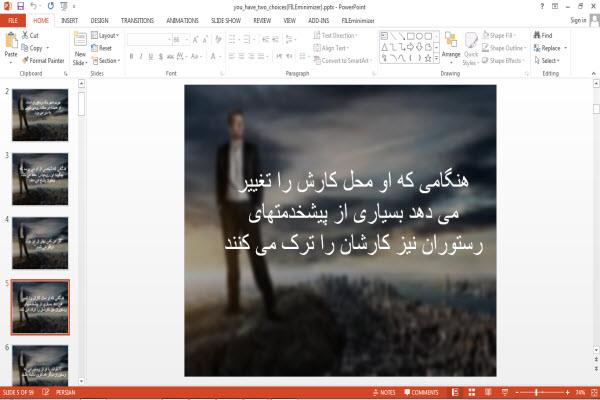Click the Paste clipboard icon
Screen dimensions: 600x400
tap(11, 41)
